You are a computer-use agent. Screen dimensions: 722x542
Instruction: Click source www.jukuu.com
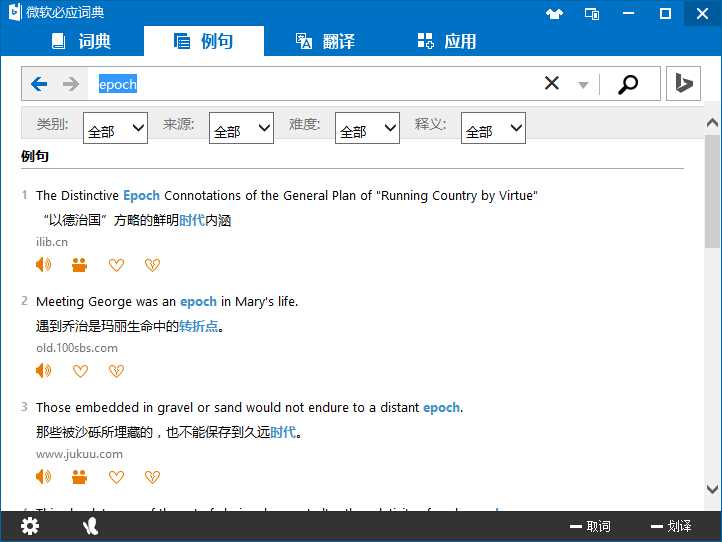point(79,454)
